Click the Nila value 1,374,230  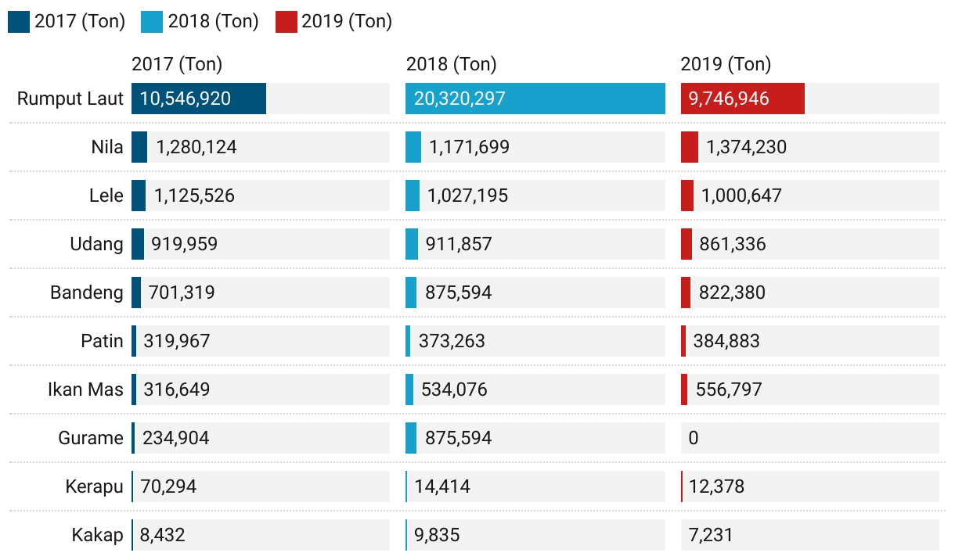(746, 147)
